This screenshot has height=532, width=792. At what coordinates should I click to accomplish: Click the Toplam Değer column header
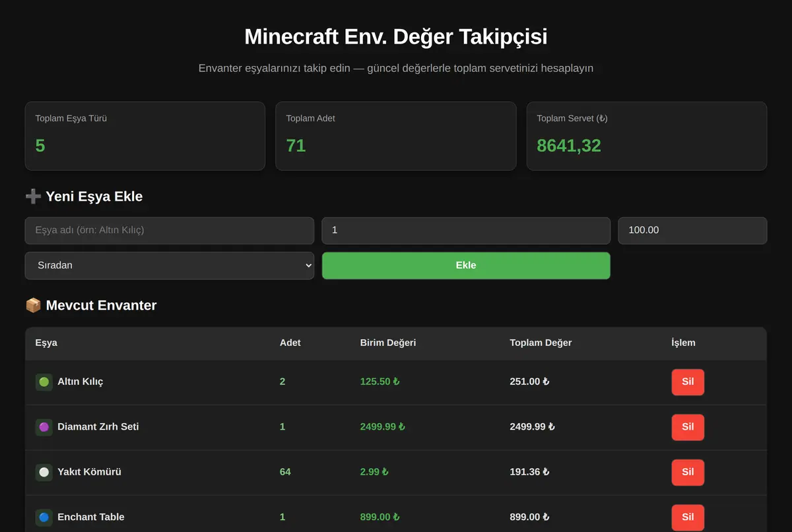coord(541,343)
